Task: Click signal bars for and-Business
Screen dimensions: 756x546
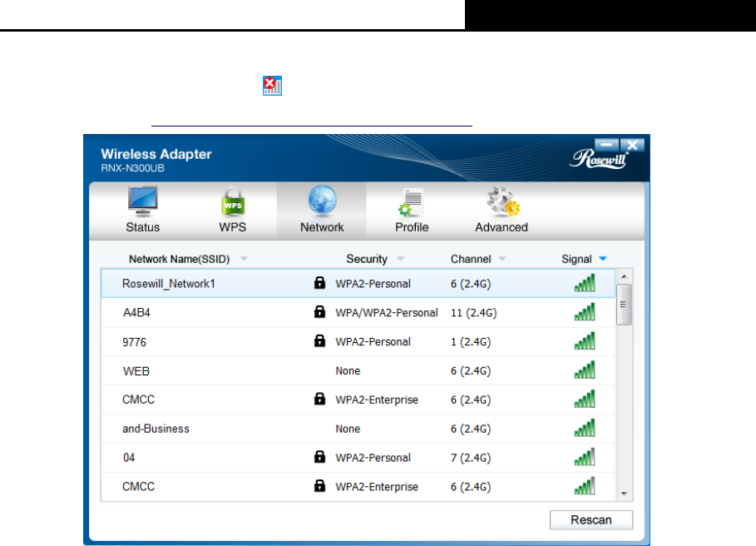Action: pos(585,428)
